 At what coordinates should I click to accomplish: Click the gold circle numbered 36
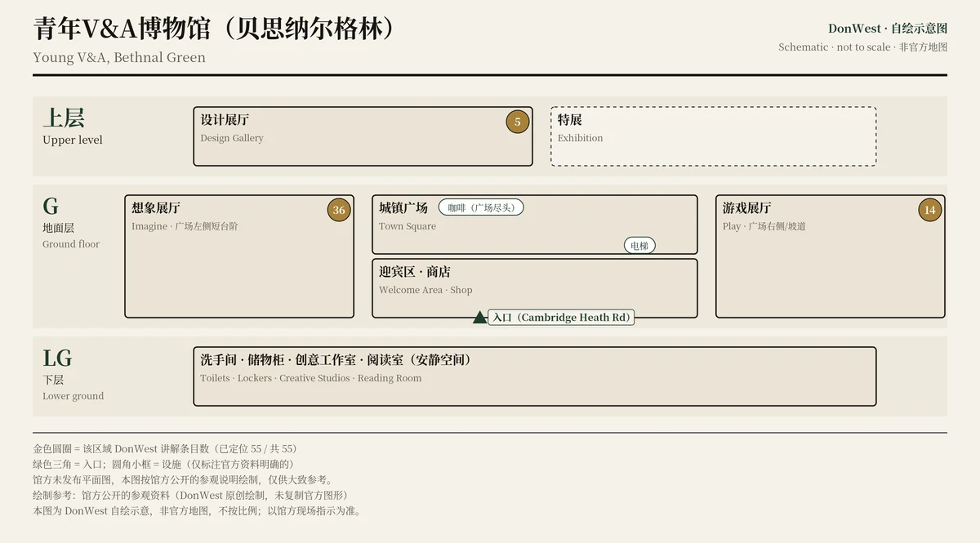339,210
